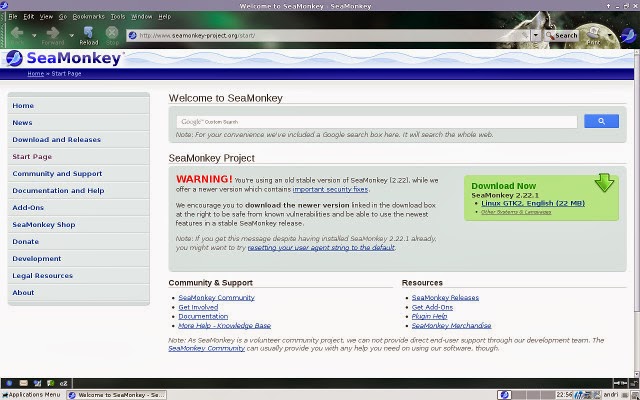Viewport: 640px width, 400px height.
Task: Open Mail from status bar envelope icon
Action: [24, 383]
